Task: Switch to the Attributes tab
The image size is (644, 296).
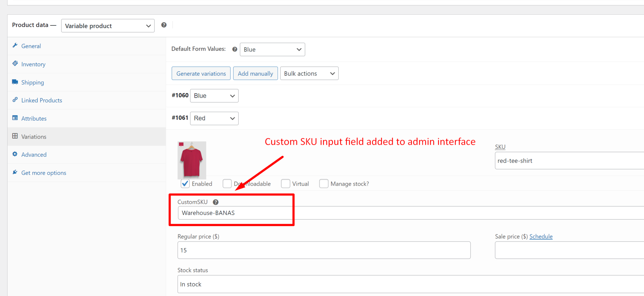Action: coord(34,118)
